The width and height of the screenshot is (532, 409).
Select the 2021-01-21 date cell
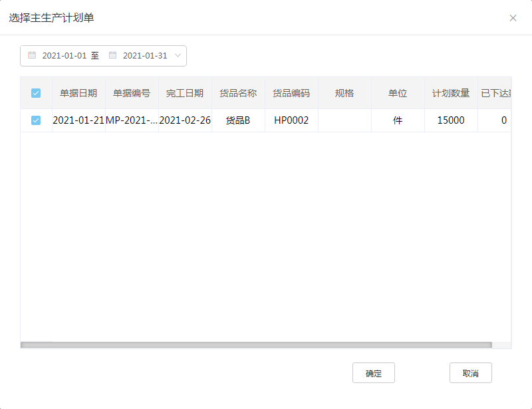(x=78, y=120)
